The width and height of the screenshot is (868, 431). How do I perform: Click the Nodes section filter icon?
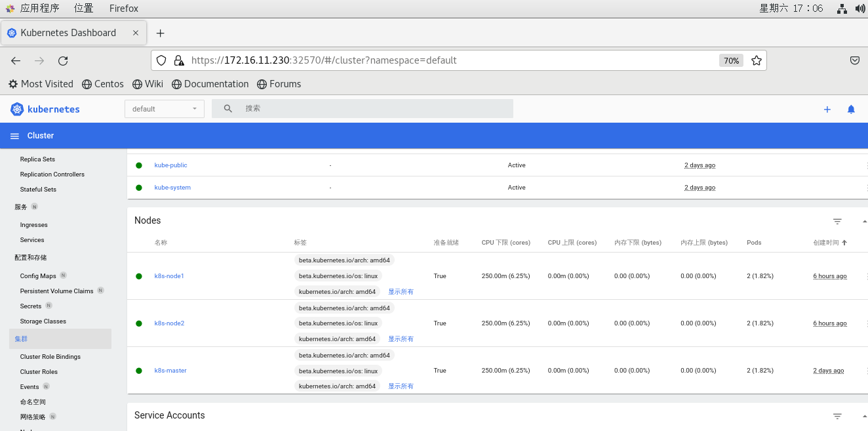pyautogui.click(x=837, y=222)
